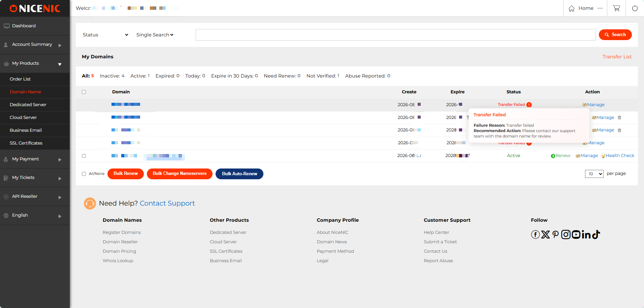Open Submit a Ticket footer link
644x308 pixels.
click(x=440, y=242)
